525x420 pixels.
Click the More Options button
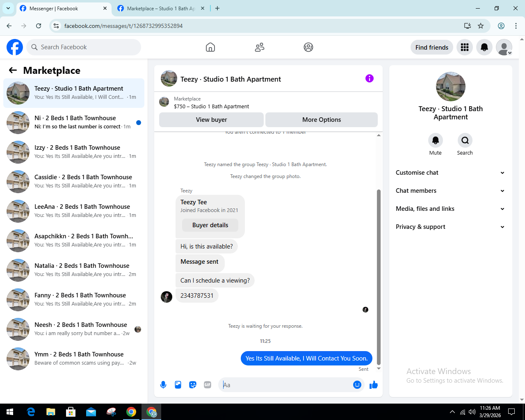click(x=322, y=120)
